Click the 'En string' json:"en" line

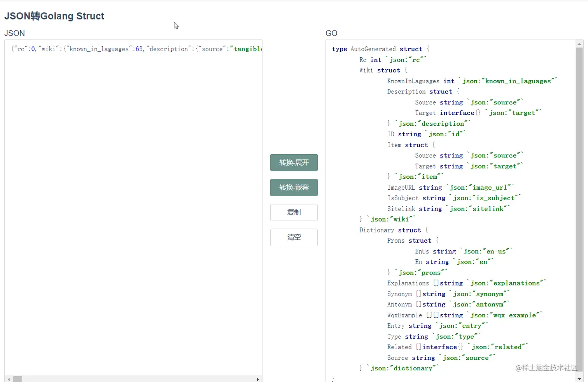coord(454,262)
